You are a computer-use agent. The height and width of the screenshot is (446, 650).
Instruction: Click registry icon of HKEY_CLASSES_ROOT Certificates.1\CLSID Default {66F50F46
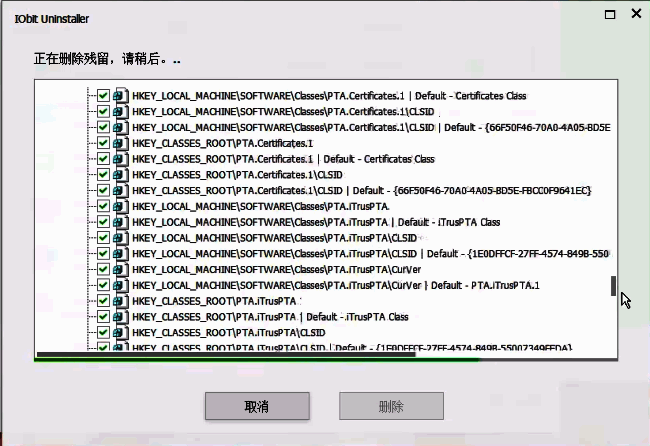point(121,190)
